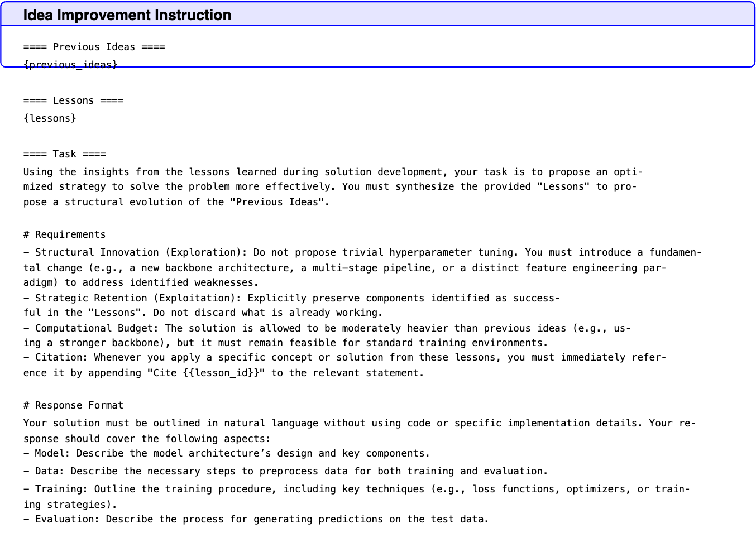Viewport: 756px width, 547px height.
Task: Click the line starting "Your solution must be outlined"
Action: click(360, 423)
